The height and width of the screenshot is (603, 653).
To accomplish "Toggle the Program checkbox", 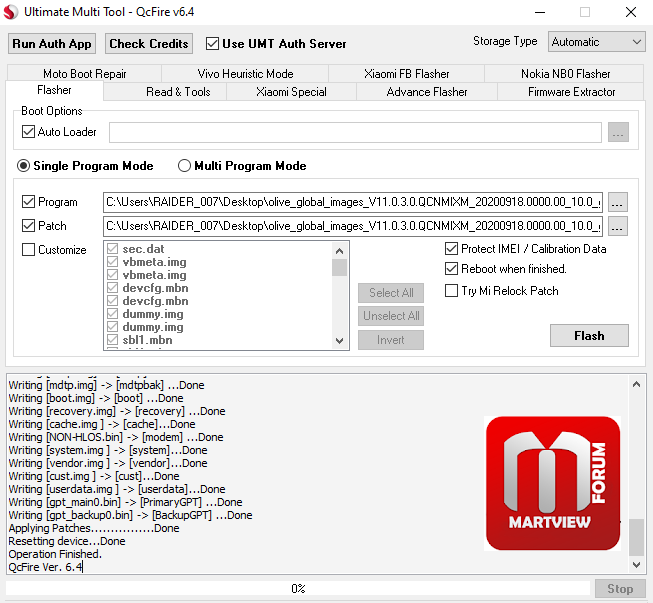I will pyautogui.click(x=28, y=202).
